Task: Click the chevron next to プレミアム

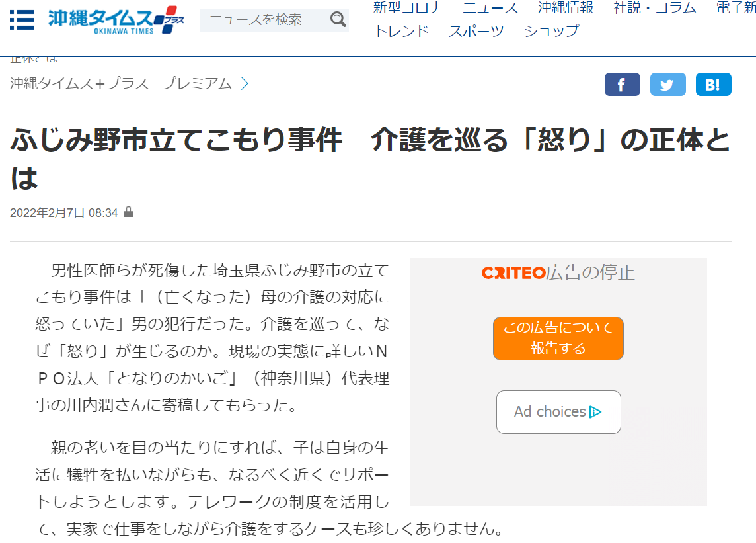Action: [x=245, y=84]
